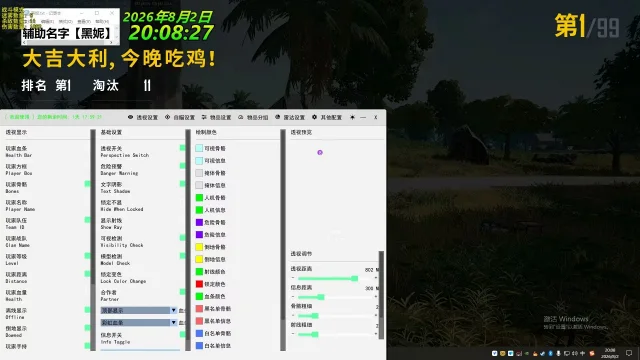Click the NVIDIA green tray icon
The width and height of the screenshot is (640, 360).
pos(527,353)
